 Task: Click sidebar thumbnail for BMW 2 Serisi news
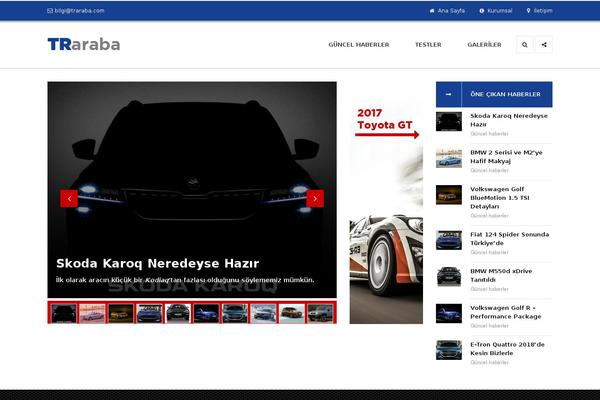coord(449,158)
